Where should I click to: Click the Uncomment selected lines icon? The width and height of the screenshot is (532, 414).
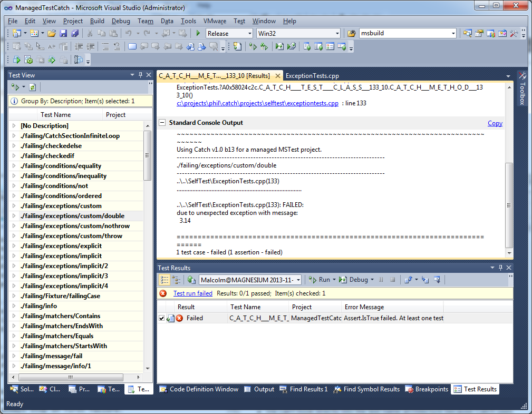tap(117, 46)
